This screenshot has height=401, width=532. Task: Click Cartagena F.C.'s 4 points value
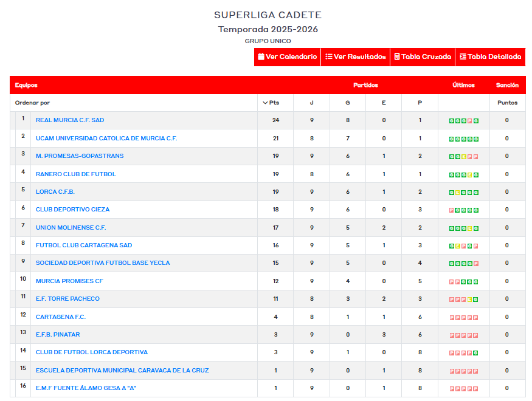[x=275, y=317]
